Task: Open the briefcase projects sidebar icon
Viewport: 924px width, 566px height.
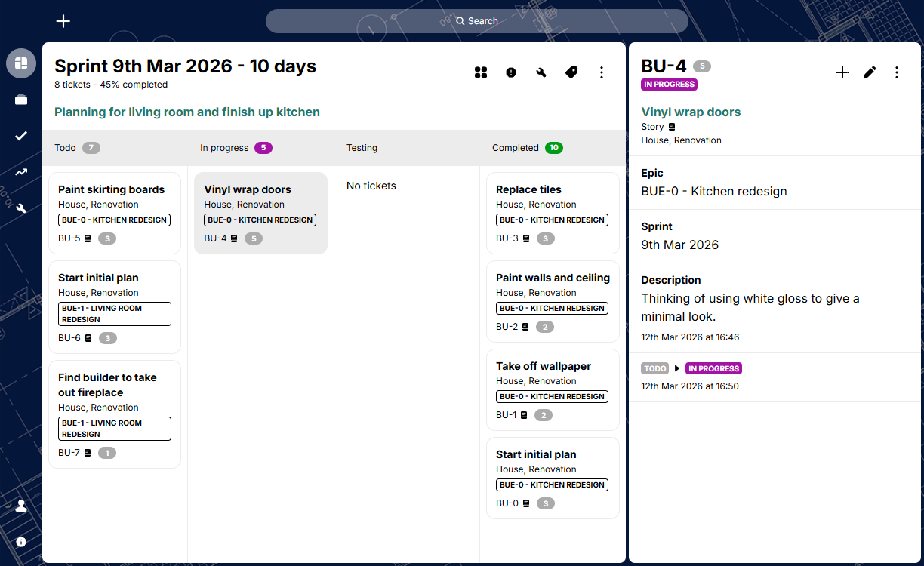Action: pos(21,100)
